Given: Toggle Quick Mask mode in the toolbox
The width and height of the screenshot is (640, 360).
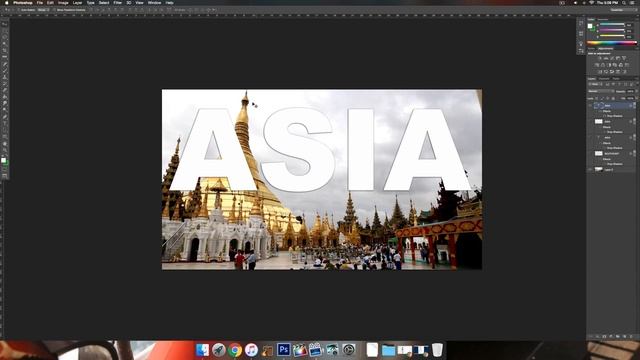Looking at the screenshot, I should [5, 170].
